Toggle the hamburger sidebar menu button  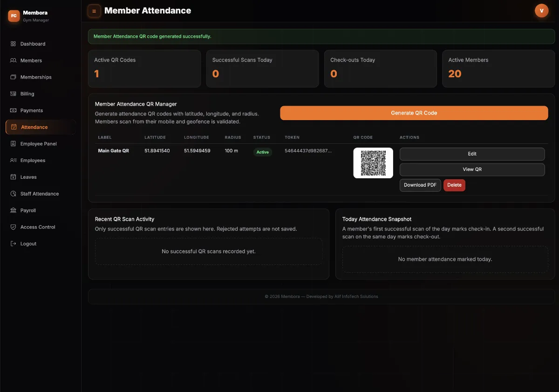pyautogui.click(x=94, y=11)
